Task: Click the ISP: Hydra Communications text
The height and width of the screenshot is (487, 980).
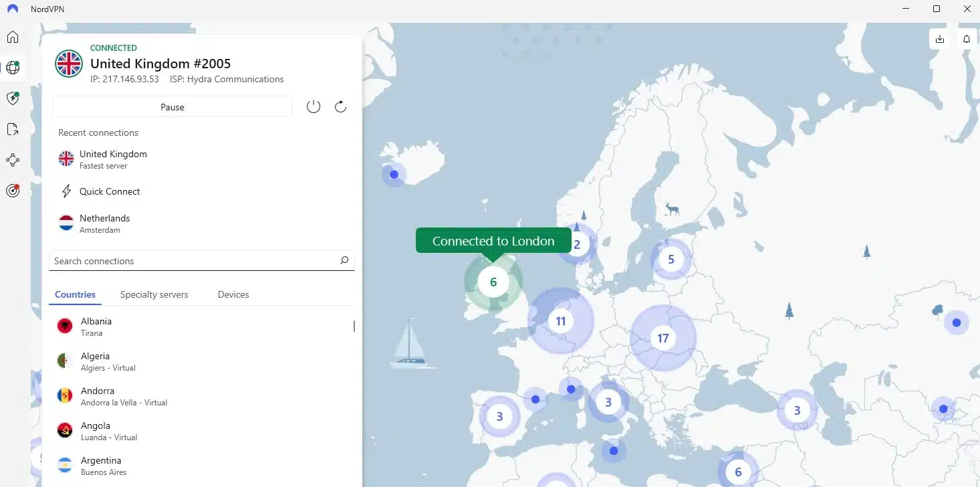Action: 227,79
